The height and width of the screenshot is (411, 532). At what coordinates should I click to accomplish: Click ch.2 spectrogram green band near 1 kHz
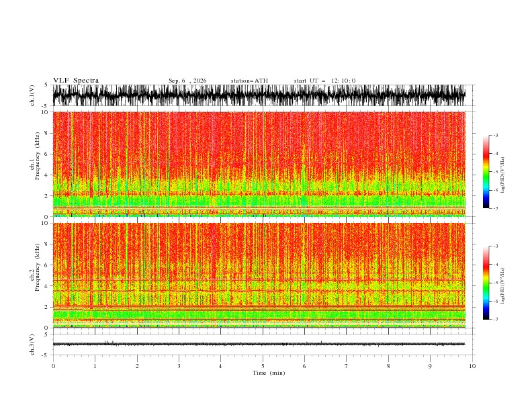pyautogui.click(x=259, y=315)
